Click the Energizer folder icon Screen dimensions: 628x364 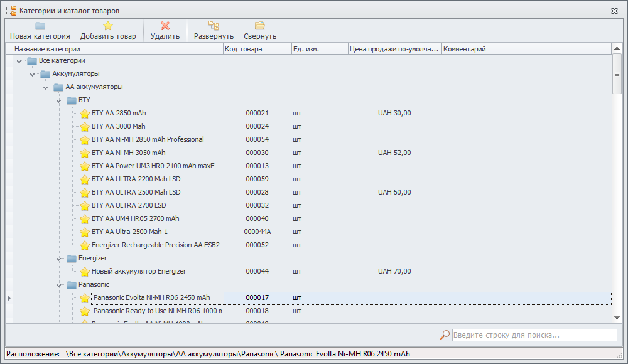(x=72, y=259)
